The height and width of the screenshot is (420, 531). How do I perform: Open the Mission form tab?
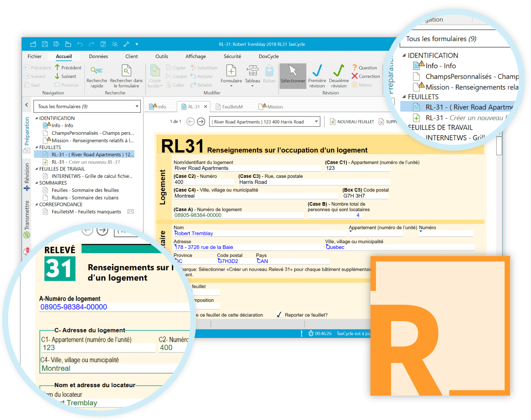point(271,107)
